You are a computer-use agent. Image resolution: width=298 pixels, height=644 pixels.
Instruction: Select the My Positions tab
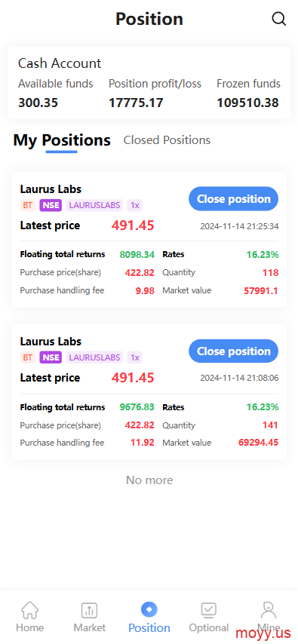coord(62,140)
